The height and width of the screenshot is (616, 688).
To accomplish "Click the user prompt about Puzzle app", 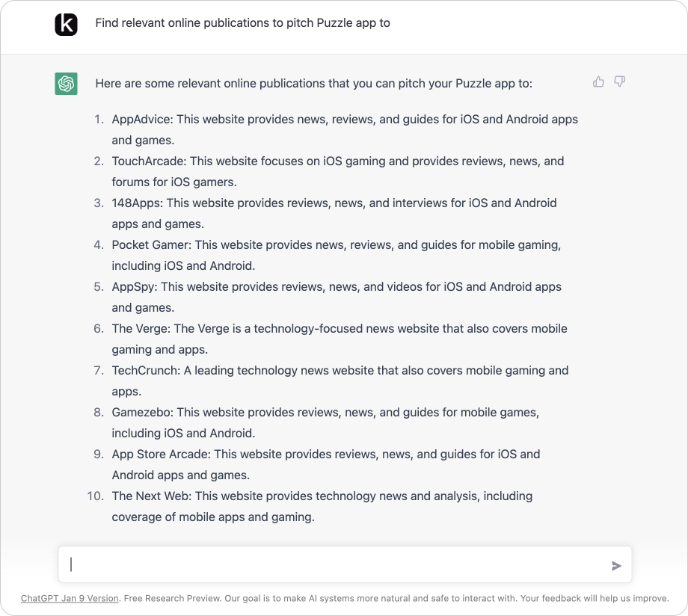I will tap(242, 23).
